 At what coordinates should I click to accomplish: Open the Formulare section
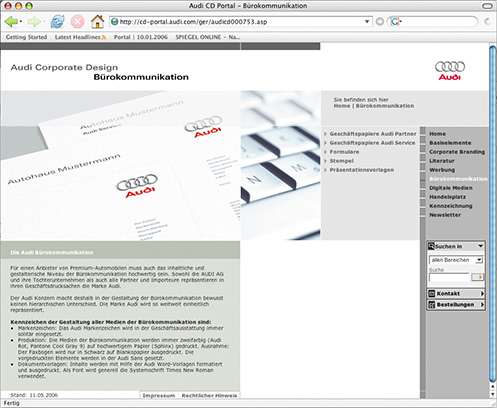pos(344,152)
